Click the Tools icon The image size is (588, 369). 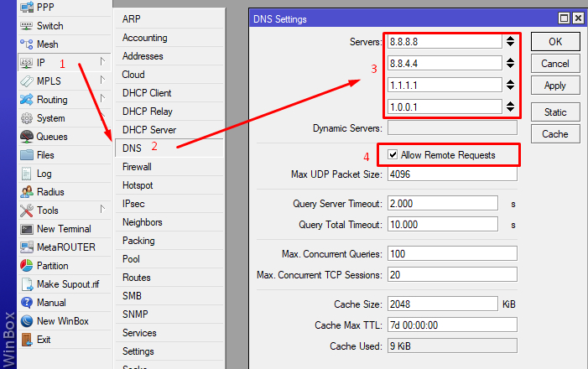pos(27,210)
